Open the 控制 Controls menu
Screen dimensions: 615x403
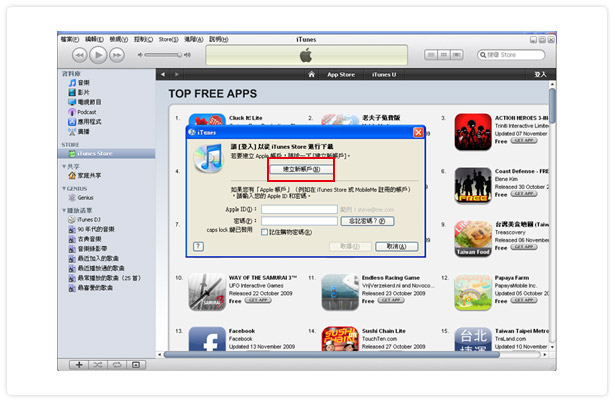[144, 39]
